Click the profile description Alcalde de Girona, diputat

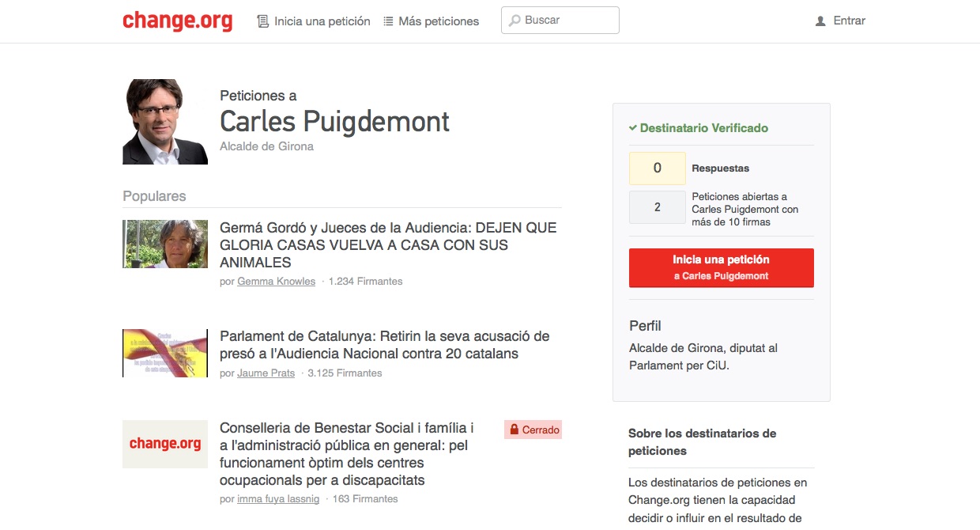pyautogui.click(x=704, y=357)
